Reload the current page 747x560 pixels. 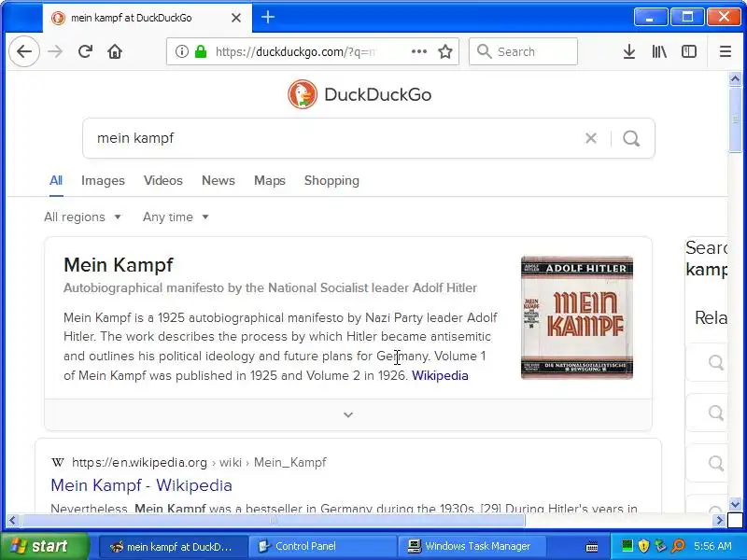click(x=85, y=51)
